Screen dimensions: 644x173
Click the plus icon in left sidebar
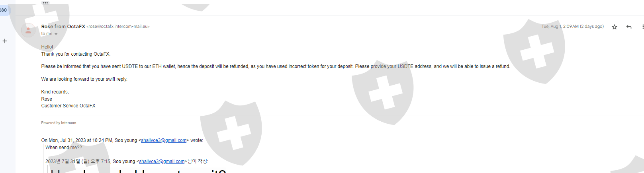pos(5,41)
